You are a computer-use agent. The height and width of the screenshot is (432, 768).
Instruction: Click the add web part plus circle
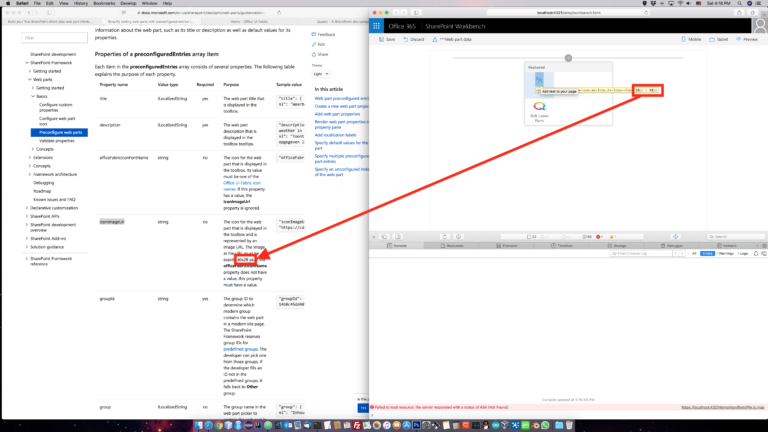[x=568, y=58]
